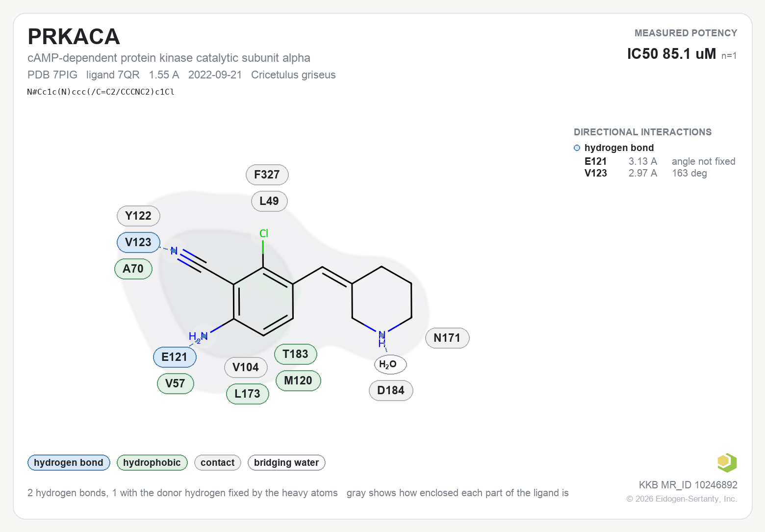Click the green Cl atom label

point(264,233)
